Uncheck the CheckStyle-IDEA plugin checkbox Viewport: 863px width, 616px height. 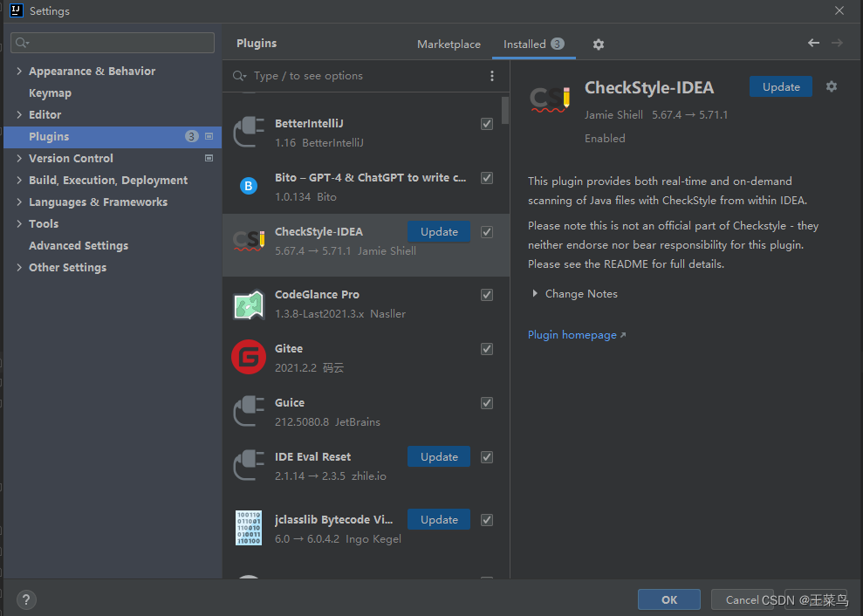tap(487, 232)
